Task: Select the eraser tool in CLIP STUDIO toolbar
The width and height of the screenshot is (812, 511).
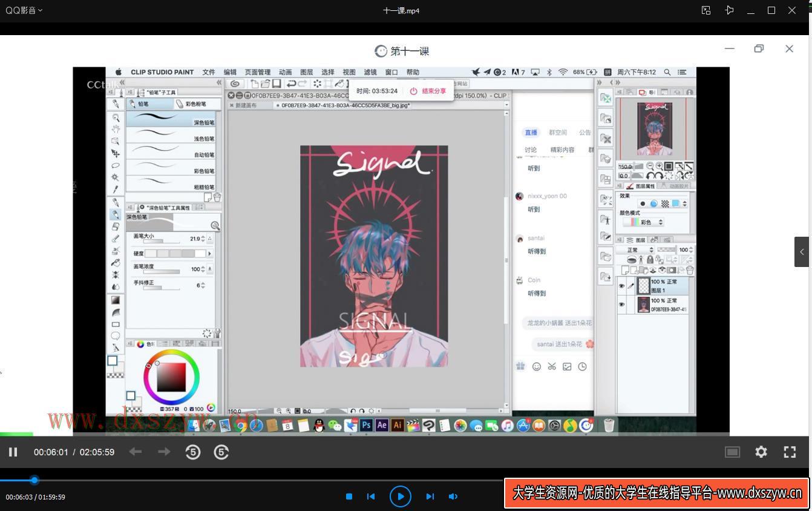Action: 116,226
